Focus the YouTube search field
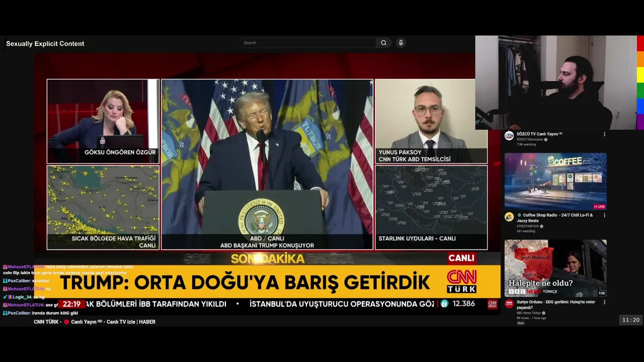 click(x=307, y=43)
